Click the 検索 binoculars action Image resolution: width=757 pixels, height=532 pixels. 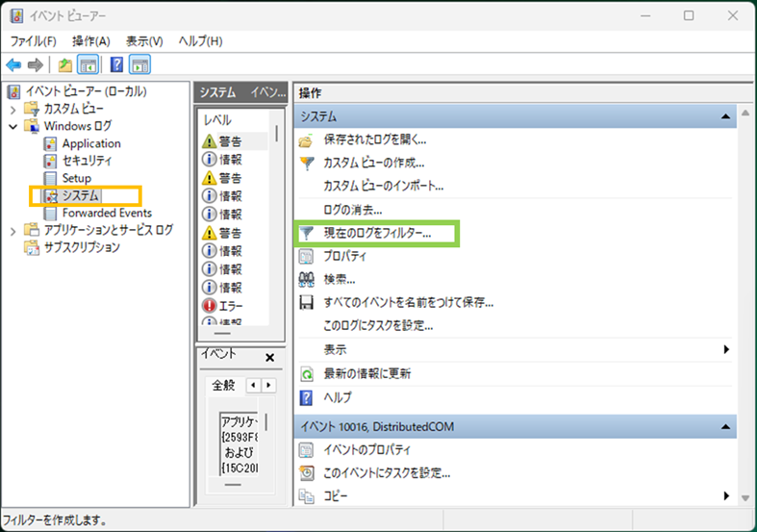[307, 280]
